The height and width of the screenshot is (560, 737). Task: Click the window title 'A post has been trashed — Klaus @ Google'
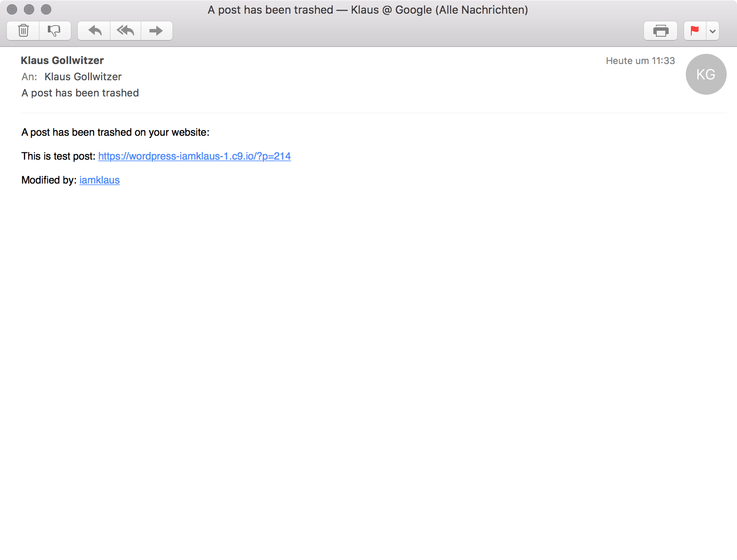point(368,10)
